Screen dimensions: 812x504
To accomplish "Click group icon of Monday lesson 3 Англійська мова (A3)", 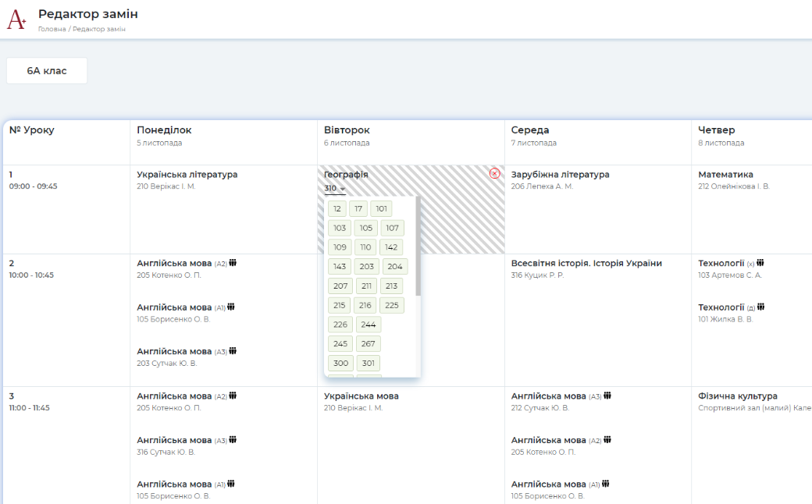I will click(233, 440).
